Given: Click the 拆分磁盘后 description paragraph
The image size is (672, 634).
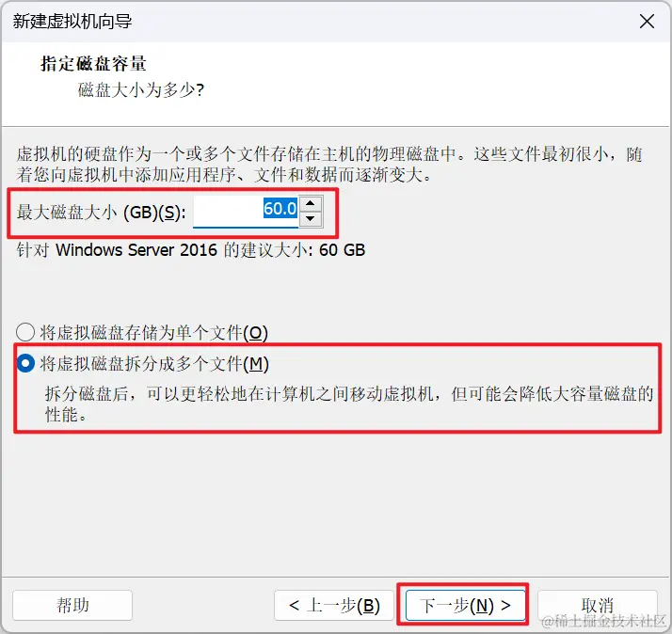Looking at the screenshot, I should pos(349,404).
